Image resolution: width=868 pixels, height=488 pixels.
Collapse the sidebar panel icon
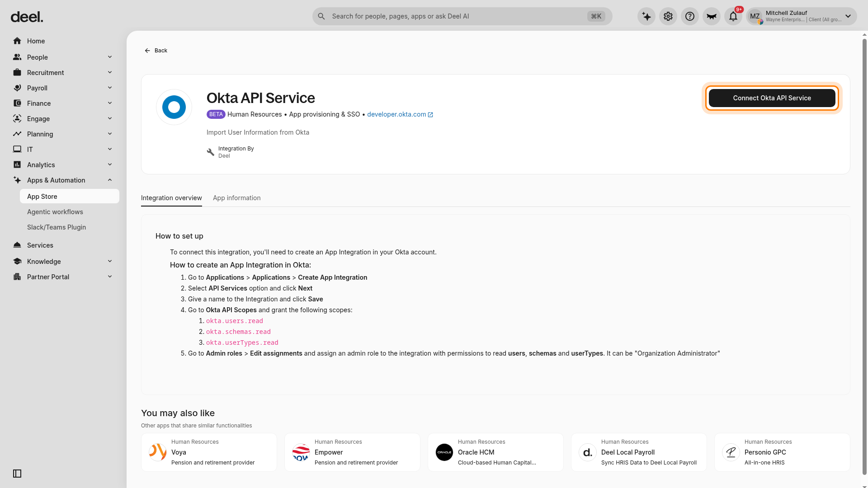(17, 474)
